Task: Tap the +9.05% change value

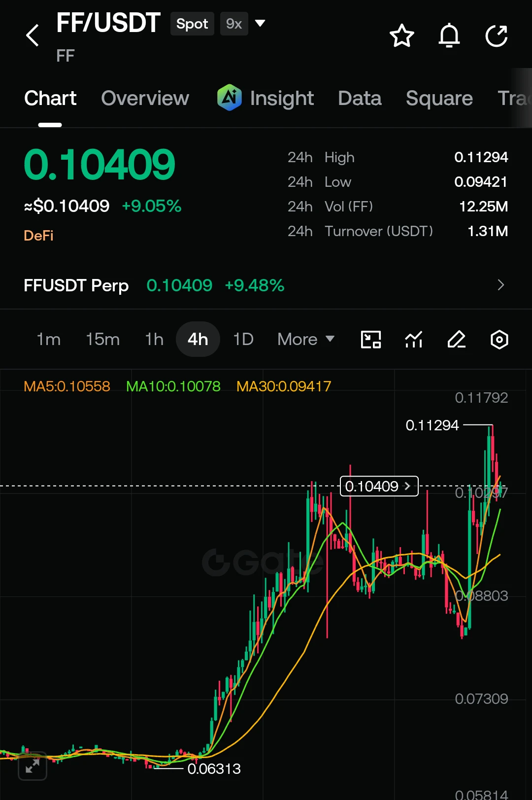Action: point(152,206)
